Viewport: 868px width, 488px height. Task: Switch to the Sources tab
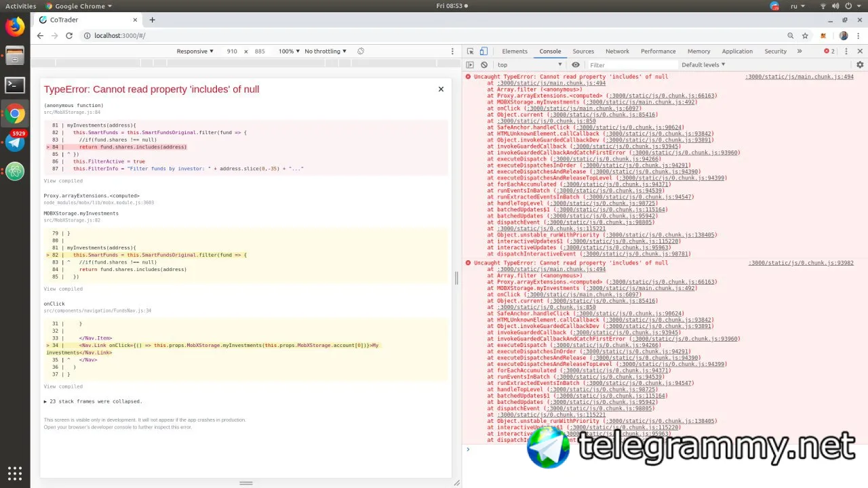pyautogui.click(x=583, y=52)
